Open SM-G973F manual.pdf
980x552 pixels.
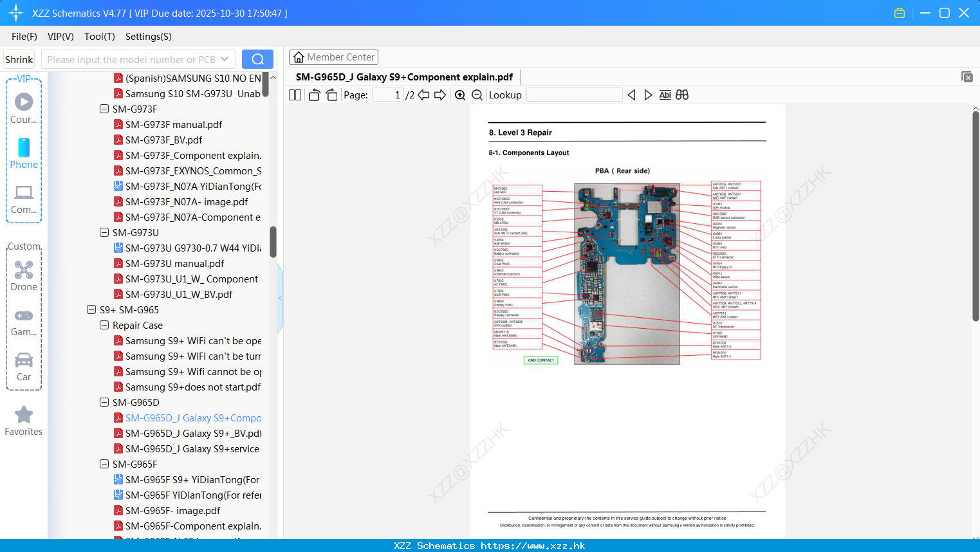pos(174,124)
